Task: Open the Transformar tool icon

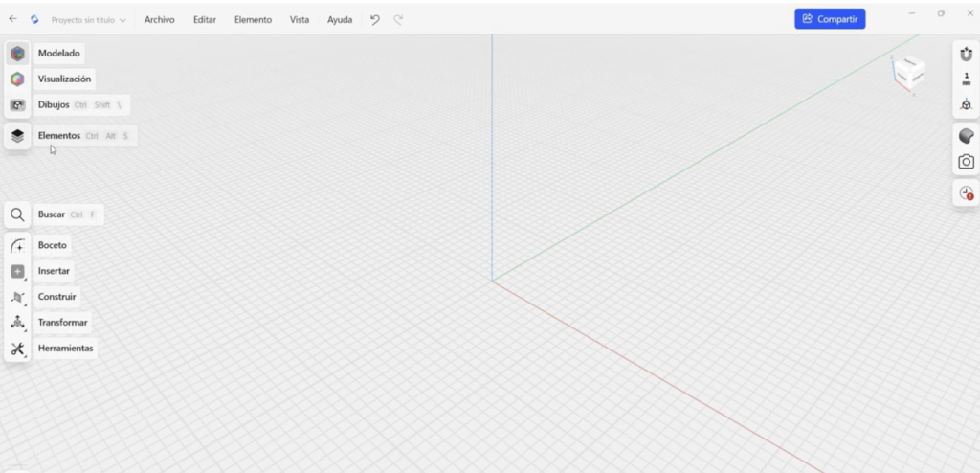Action: pos(17,323)
